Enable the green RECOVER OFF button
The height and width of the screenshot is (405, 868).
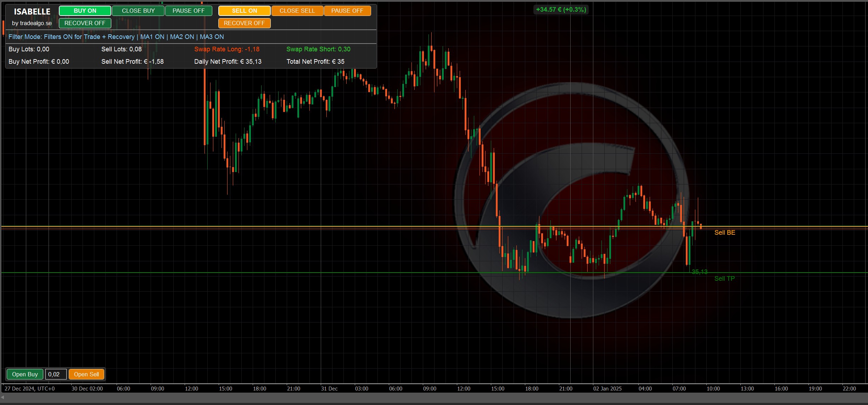(85, 23)
